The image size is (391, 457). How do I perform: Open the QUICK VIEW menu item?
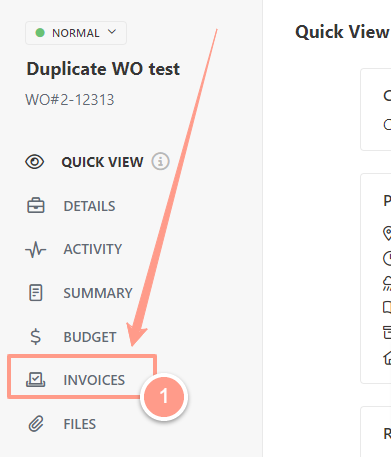[102, 162]
